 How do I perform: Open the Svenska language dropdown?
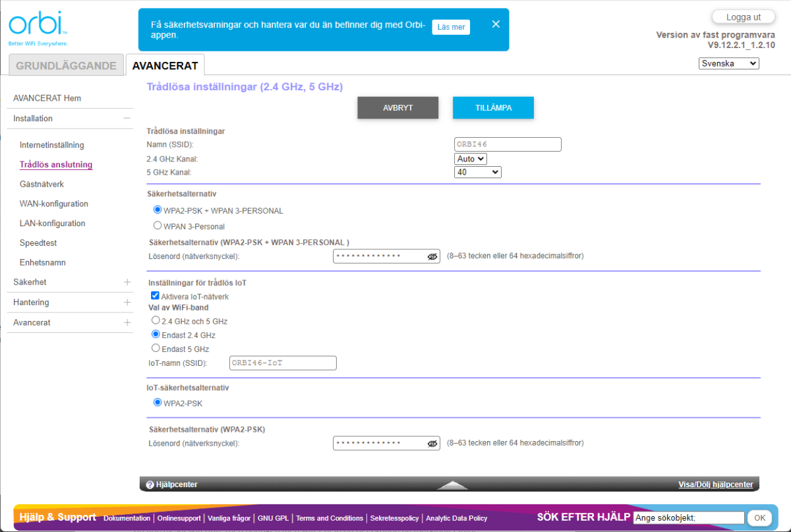728,64
